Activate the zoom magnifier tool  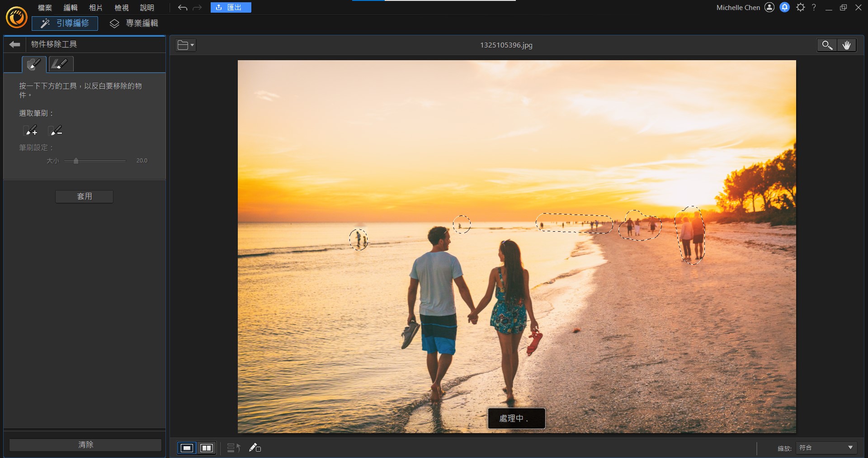pos(826,45)
